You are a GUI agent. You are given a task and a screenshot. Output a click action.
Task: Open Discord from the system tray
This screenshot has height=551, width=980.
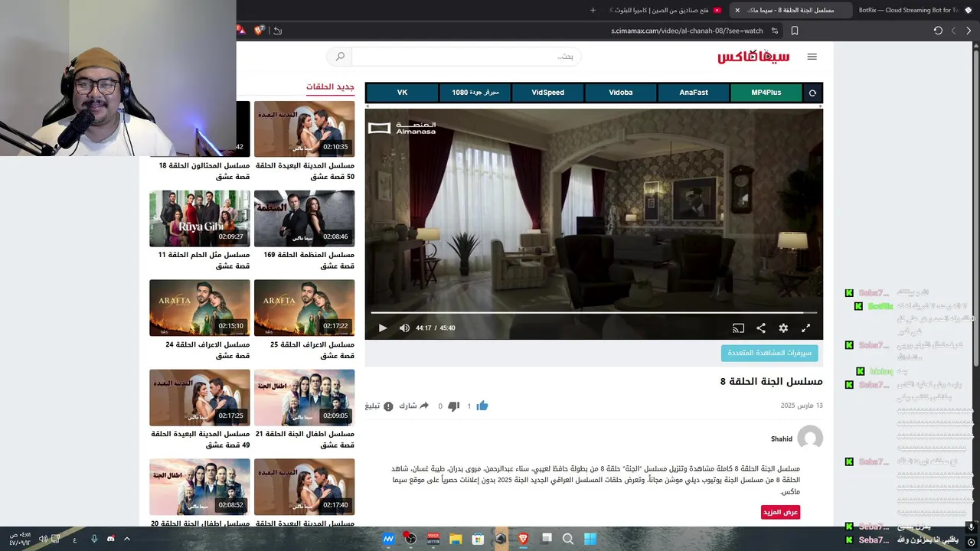coord(110,539)
